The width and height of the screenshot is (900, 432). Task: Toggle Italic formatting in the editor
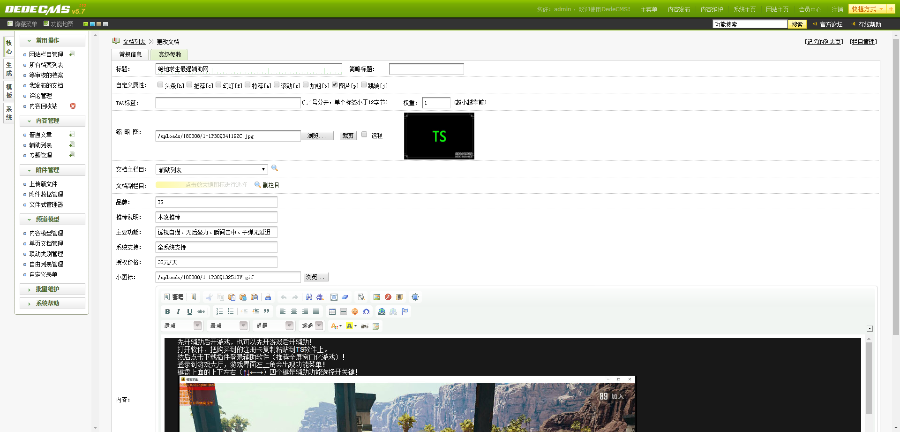click(179, 312)
